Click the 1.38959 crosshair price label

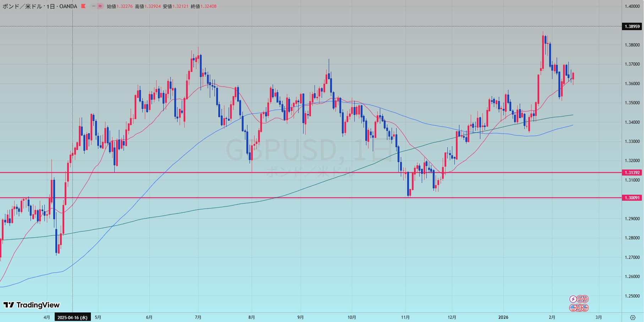point(632,27)
